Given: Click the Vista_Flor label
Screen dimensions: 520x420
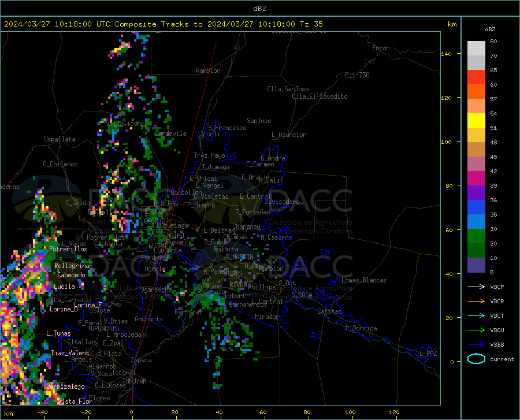Looking at the screenshot, I should (x=75, y=402).
